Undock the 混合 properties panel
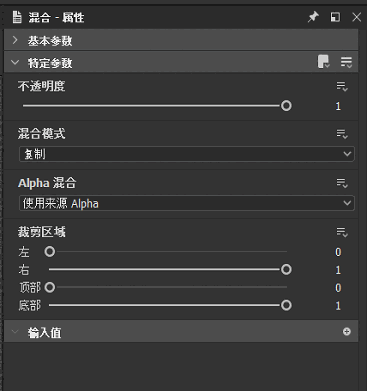Image resolution: width=367 pixels, height=391 pixels. (335, 17)
